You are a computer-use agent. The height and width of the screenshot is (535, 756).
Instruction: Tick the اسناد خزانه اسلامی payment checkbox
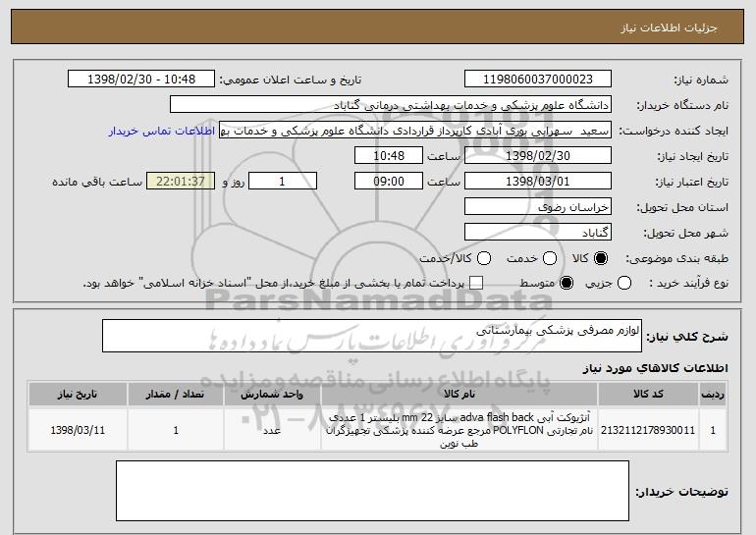(476, 284)
